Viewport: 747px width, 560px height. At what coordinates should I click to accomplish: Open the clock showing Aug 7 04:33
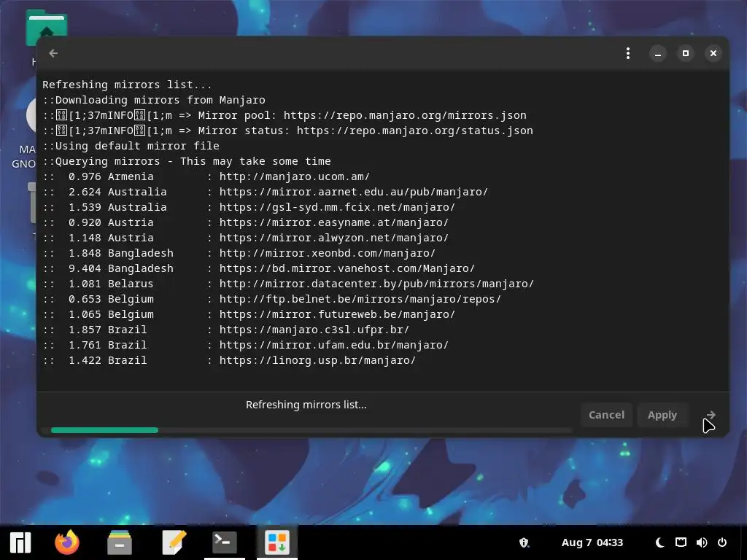pyautogui.click(x=592, y=542)
